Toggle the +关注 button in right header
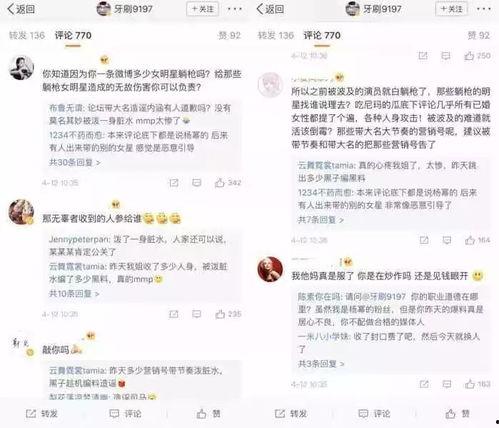The image size is (499, 428). [452, 9]
